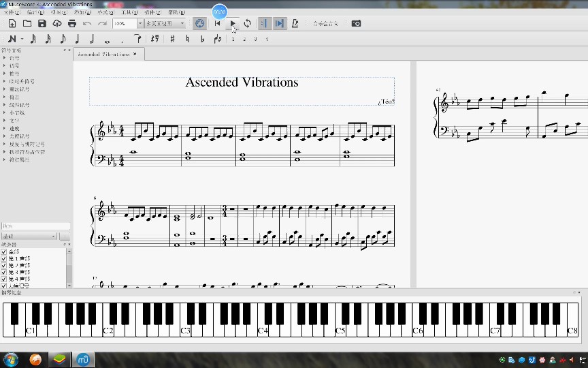The image size is (588, 368).
Task: Rewind playback to the start
Action: [217, 23]
